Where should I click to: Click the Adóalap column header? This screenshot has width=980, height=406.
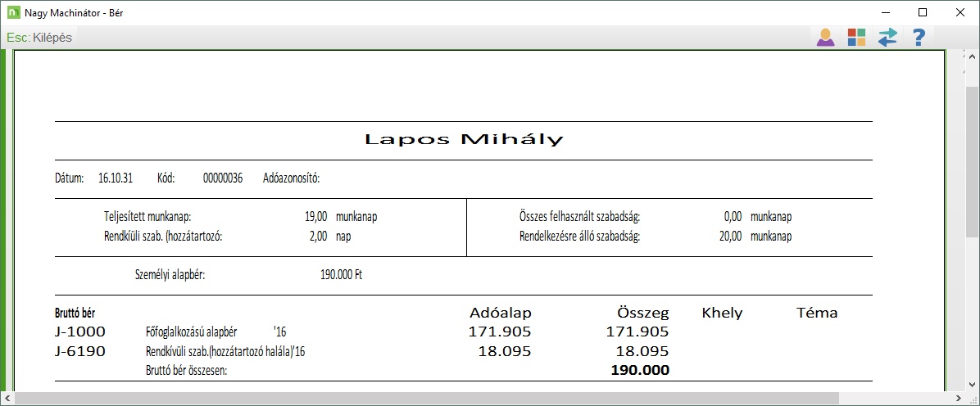pyautogui.click(x=500, y=313)
